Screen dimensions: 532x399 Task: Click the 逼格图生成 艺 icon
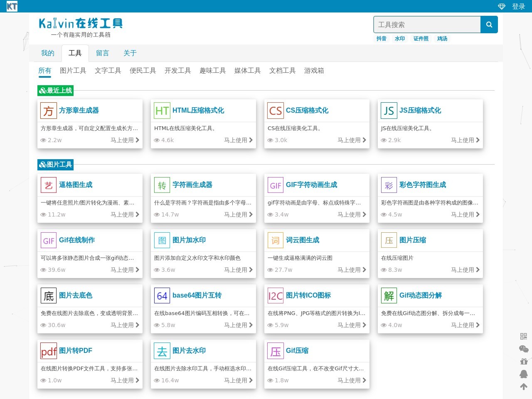(49, 185)
